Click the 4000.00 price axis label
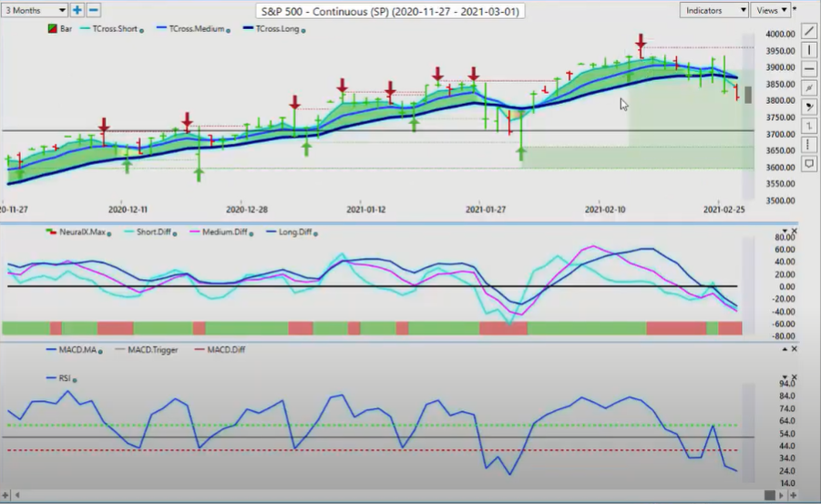The image size is (821, 504). 780,34
